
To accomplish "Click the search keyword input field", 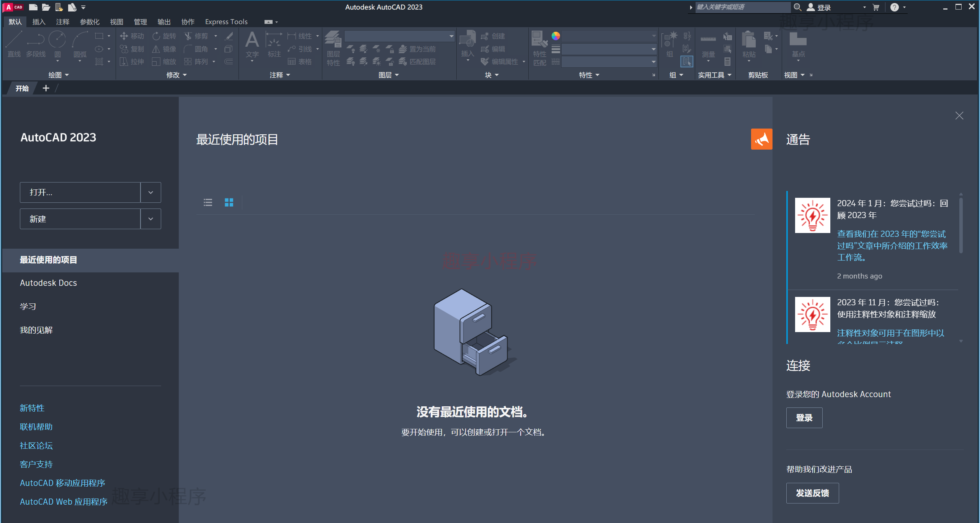I will click(742, 7).
